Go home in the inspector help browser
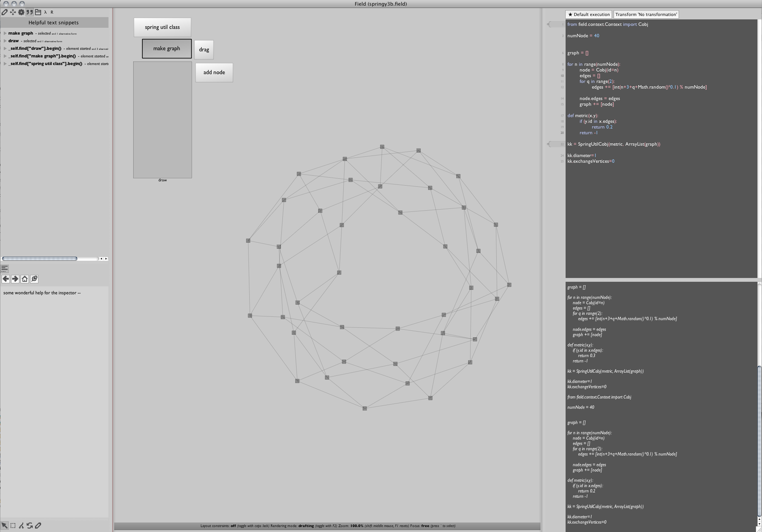The image size is (762, 532). [25, 279]
